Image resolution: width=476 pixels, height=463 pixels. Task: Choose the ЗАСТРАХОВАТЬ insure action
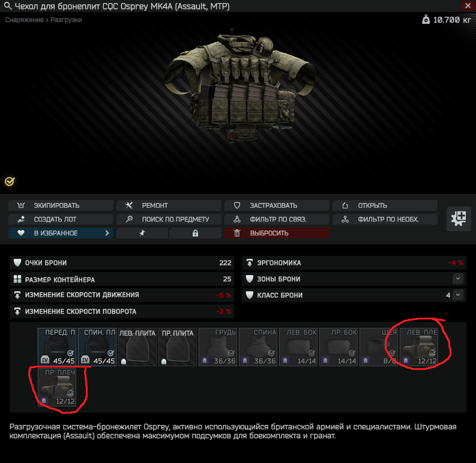pyautogui.click(x=277, y=205)
